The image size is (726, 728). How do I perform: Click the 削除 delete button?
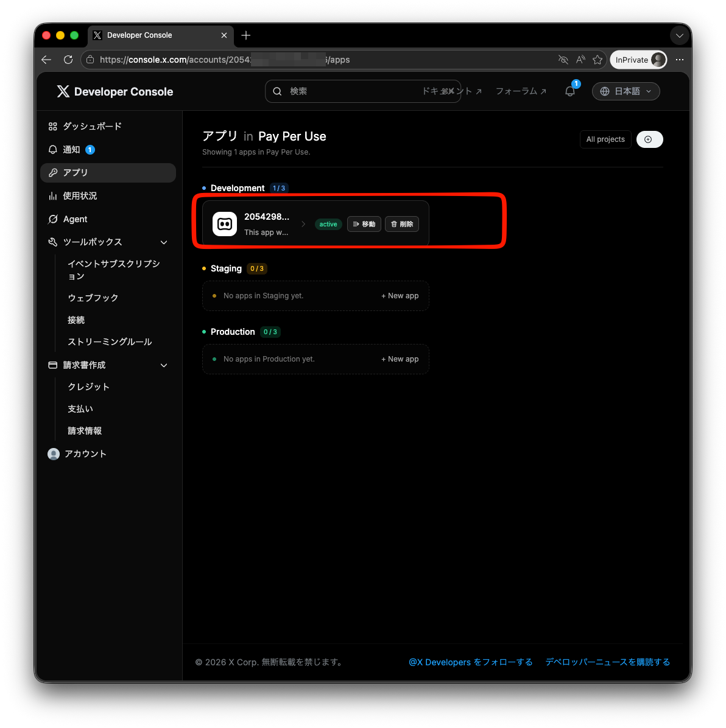click(x=402, y=224)
